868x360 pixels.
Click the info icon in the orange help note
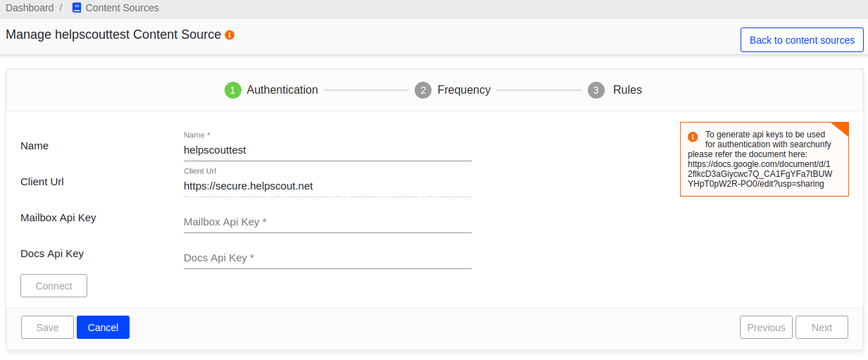click(x=693, y=137)
